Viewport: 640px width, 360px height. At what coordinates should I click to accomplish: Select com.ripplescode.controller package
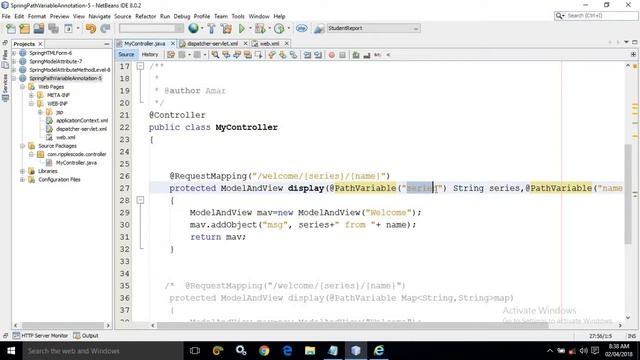tap(76, 154)
